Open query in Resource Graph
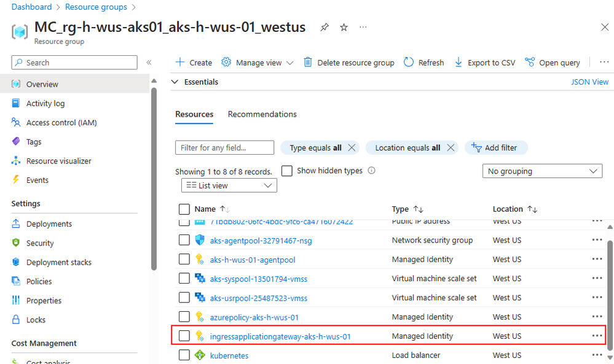 point(553,63)
